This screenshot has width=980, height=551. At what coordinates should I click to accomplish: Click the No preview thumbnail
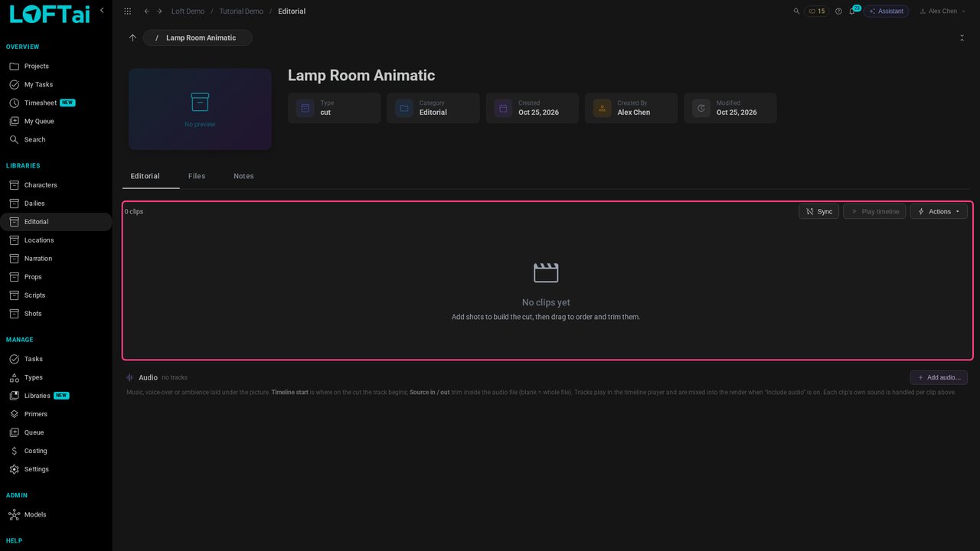(x=200, y=109)
